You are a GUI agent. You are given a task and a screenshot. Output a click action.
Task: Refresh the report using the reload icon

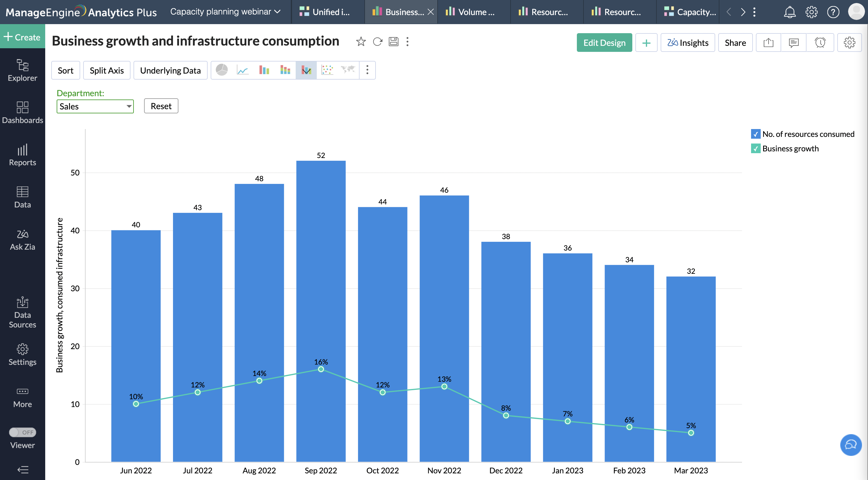(x=377, y=42)
